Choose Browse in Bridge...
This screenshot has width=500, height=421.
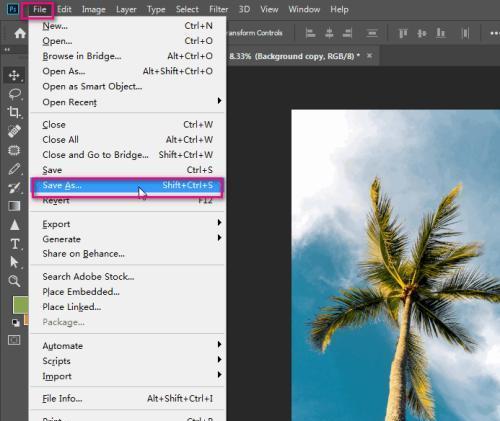128,56
